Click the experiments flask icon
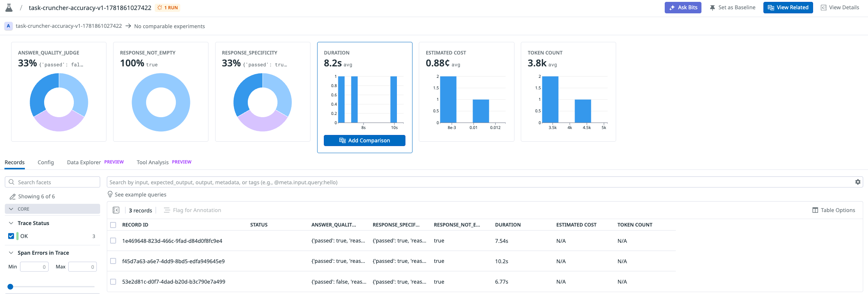The height and width of the screenshot is (294, 868). click(9, 7)
